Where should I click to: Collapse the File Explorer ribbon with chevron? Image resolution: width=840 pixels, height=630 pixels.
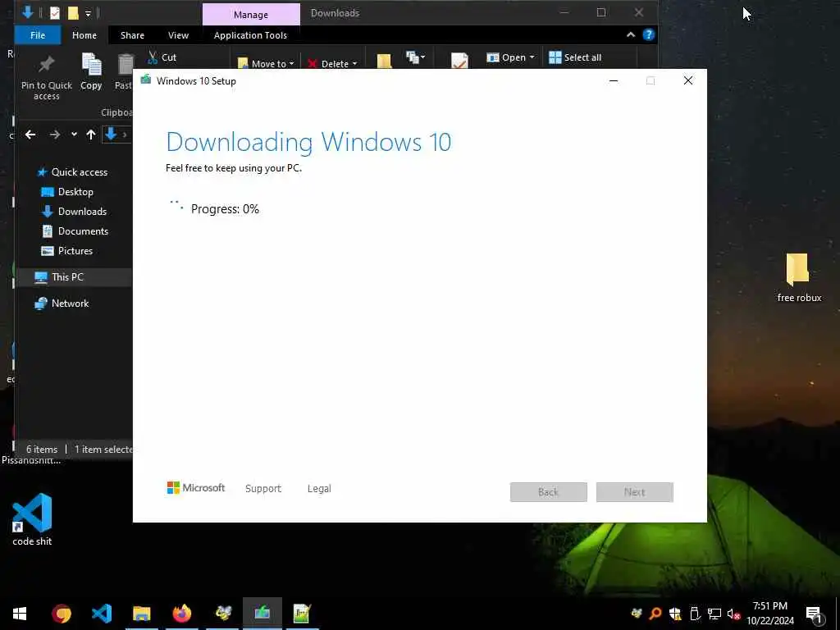(x=631, y=34)
